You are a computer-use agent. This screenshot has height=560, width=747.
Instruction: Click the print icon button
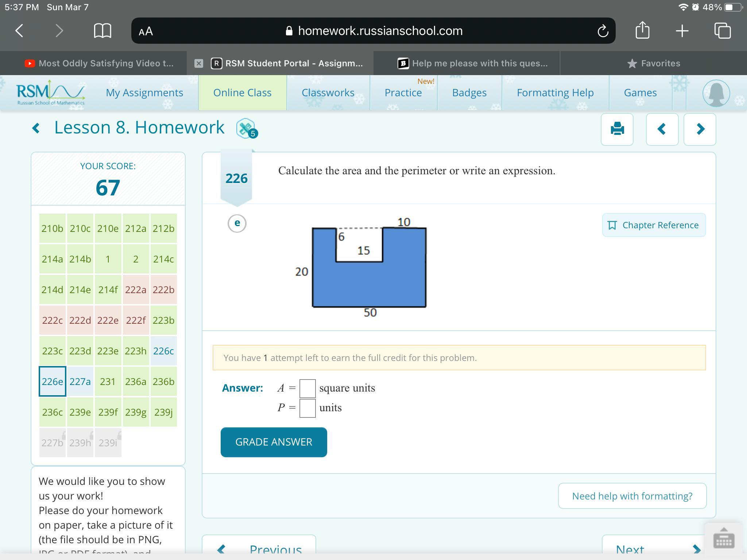[x=617, y=129]
